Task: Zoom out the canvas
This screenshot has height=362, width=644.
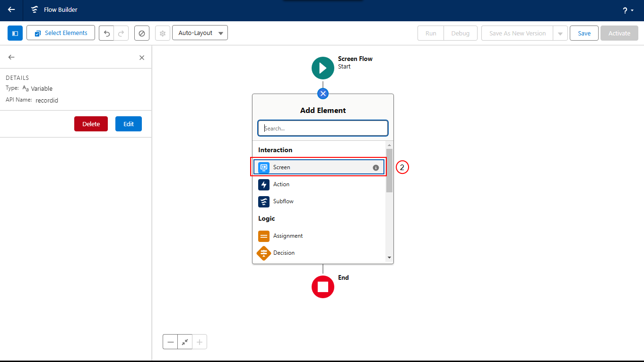Action: pos(170,342)
